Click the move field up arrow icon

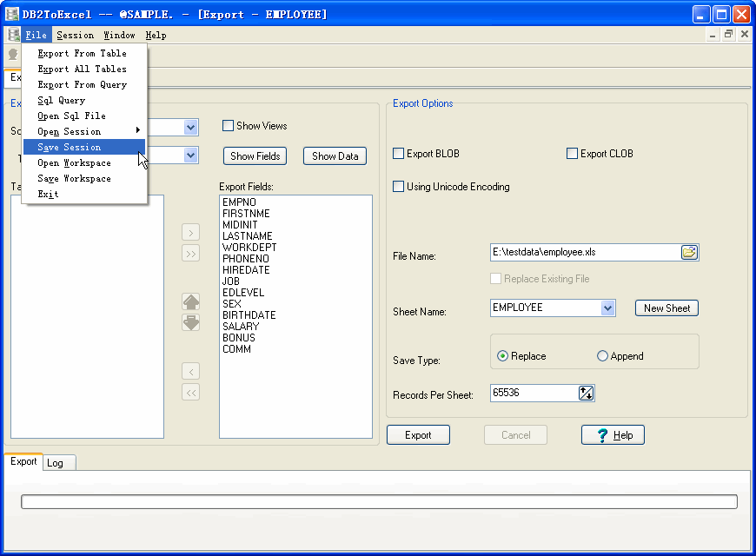click(191, 301)
